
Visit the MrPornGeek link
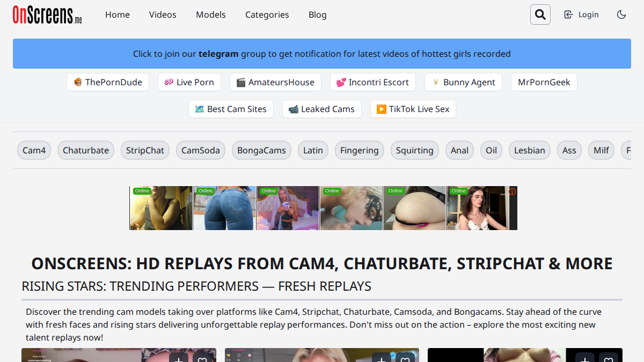[544, 82]
